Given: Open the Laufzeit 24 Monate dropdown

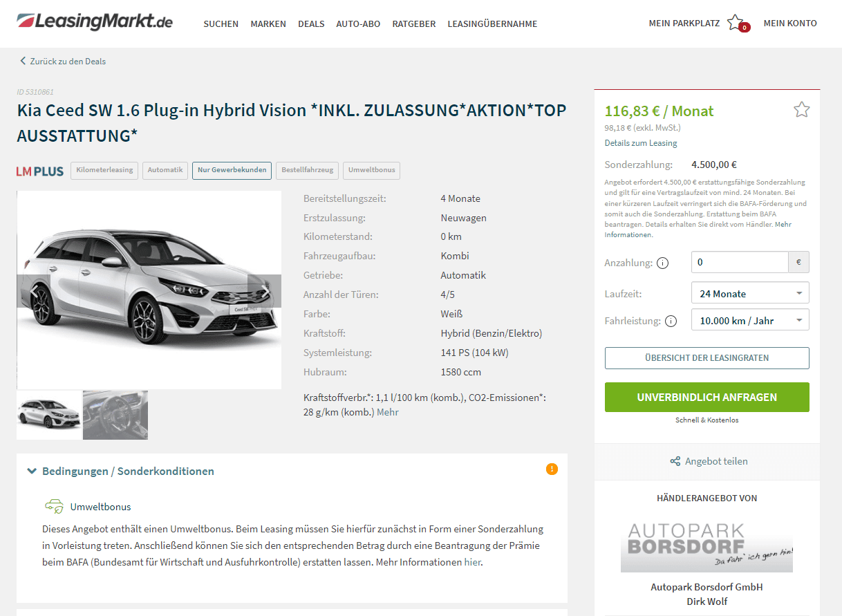Looking at the screenshot, I should 750,293.
